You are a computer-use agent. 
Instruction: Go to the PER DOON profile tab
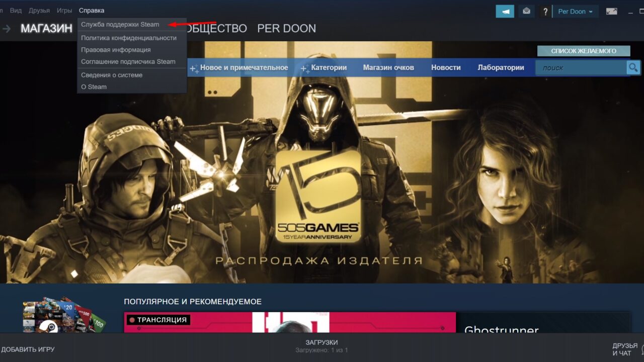[286, 29]
